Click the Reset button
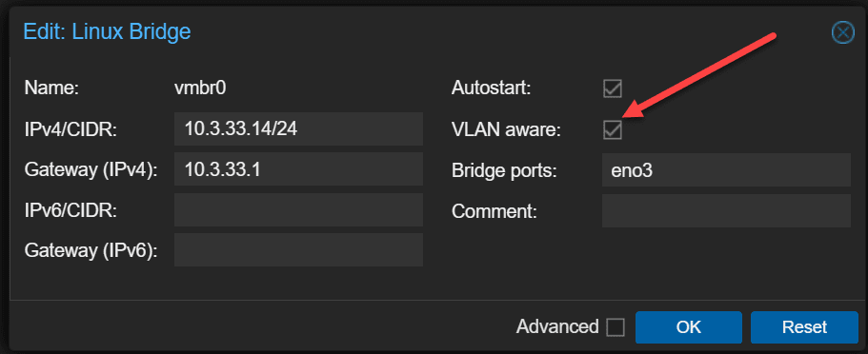This screenshot has height=354, width=868. coord(804,327)
